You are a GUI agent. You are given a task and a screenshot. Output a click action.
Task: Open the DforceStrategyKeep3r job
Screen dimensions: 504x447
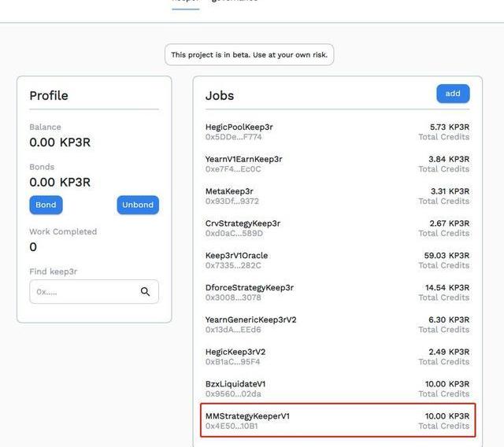(x=249, y=288)
